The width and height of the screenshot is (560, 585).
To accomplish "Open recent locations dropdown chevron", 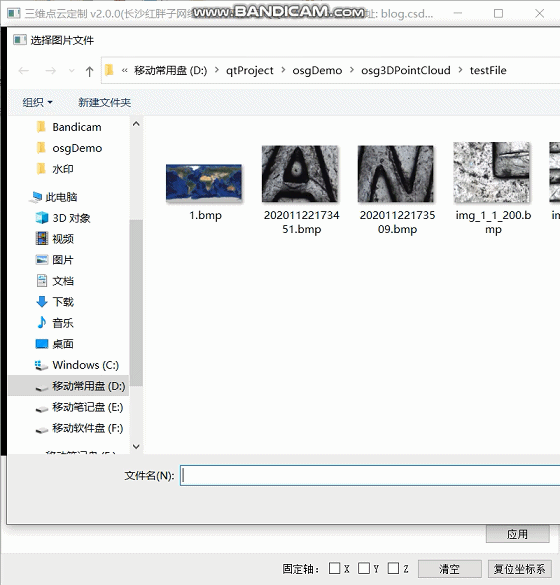I will coord(72,71).
